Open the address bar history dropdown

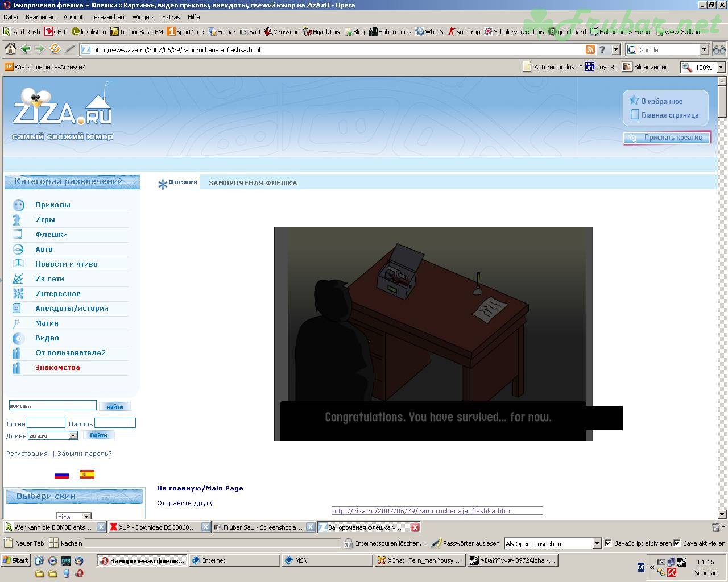tap(615, 49)
